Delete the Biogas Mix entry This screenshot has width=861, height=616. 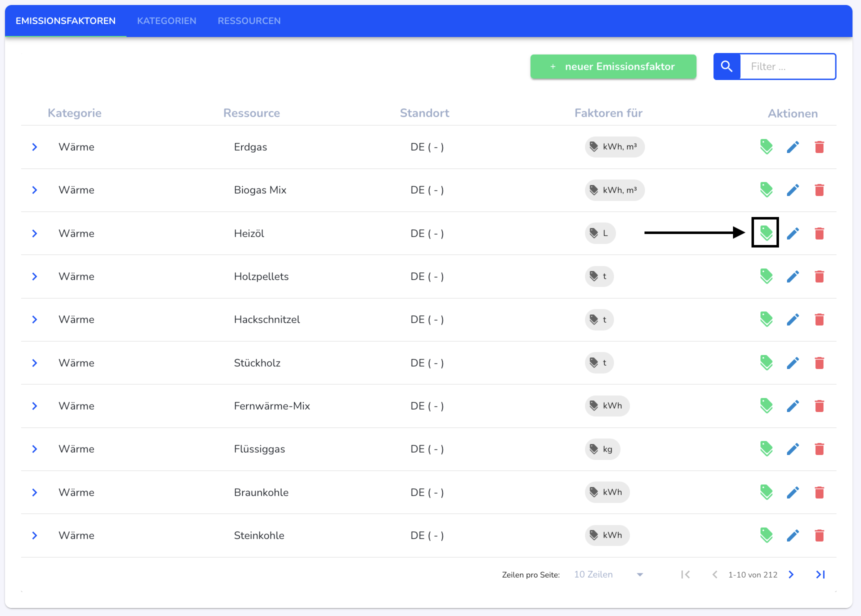(x=819, y=190)
